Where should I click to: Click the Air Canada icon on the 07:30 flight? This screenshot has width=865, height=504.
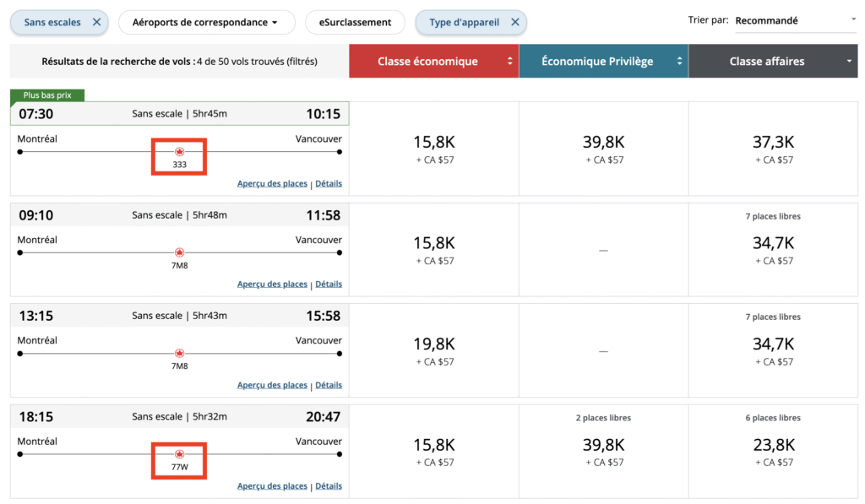click(x=179, y=151)
